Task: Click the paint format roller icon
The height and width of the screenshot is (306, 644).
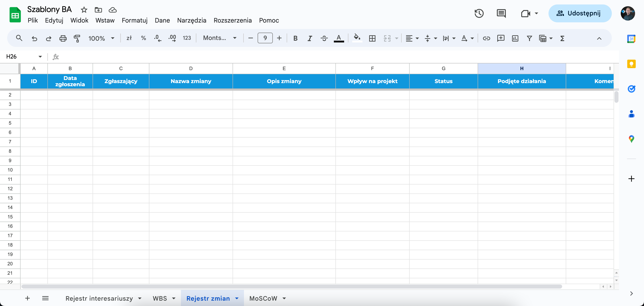Action: click(77, 38)
